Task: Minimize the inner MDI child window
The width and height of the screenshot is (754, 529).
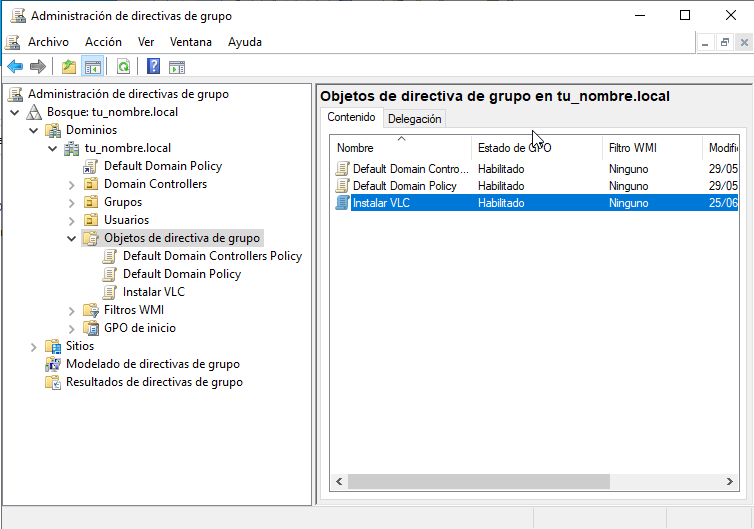Action: tap(705, 42)
